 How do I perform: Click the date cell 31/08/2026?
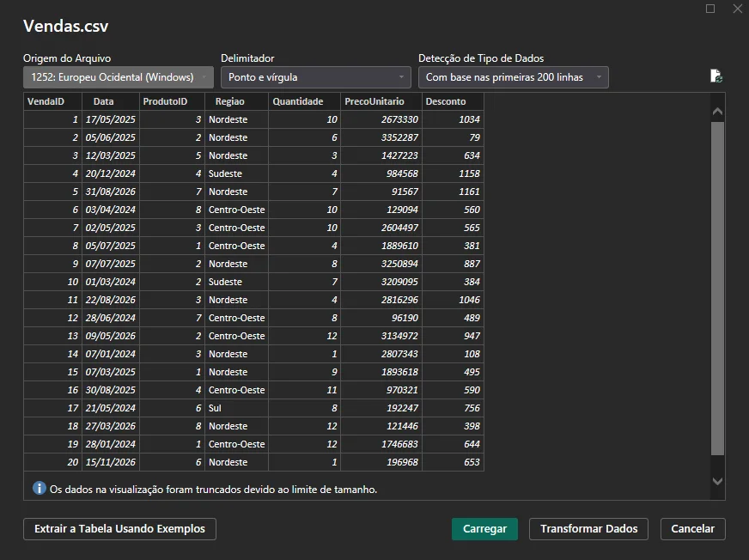(111, 192)
